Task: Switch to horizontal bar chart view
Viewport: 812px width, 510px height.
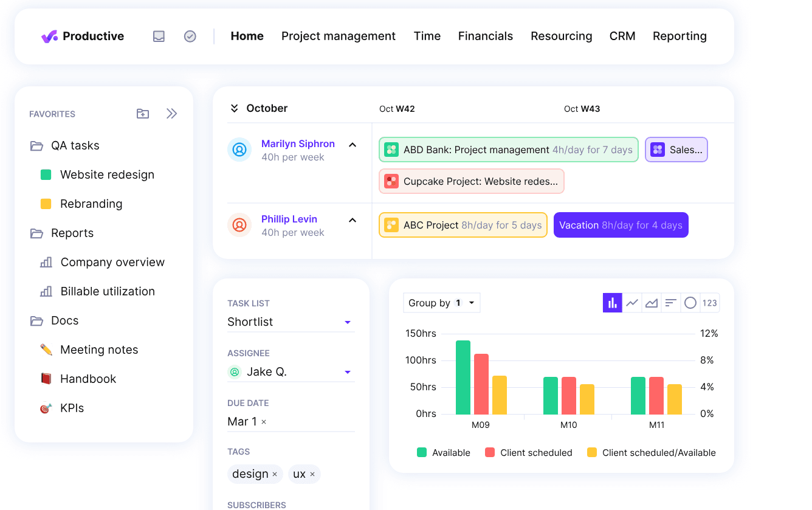Action: (x=671, y=303)
